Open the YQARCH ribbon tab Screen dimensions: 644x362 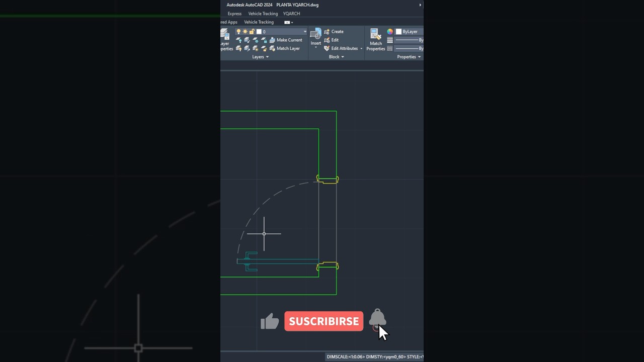coord(291,14)
